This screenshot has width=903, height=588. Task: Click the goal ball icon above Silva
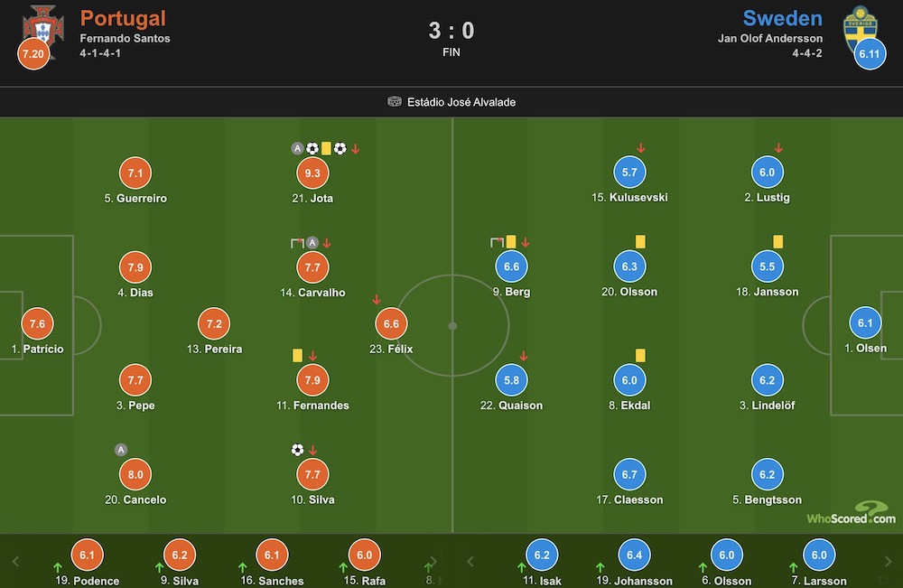tap(297, 450)
